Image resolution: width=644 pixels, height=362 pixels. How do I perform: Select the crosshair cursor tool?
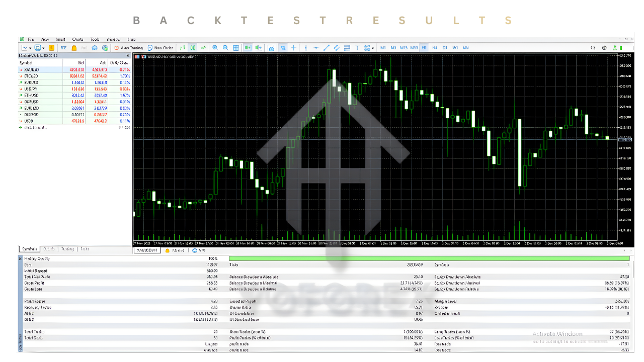(294, 48)
